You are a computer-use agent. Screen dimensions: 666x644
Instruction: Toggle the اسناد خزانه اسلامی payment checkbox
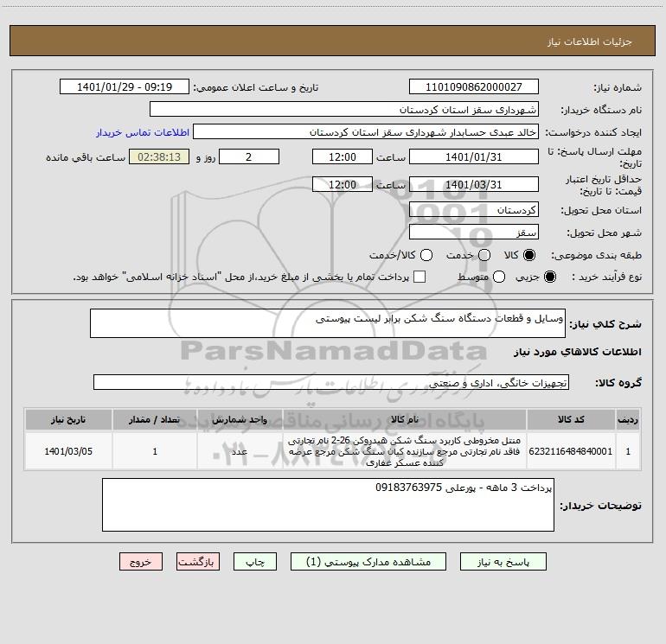[419, 277]
